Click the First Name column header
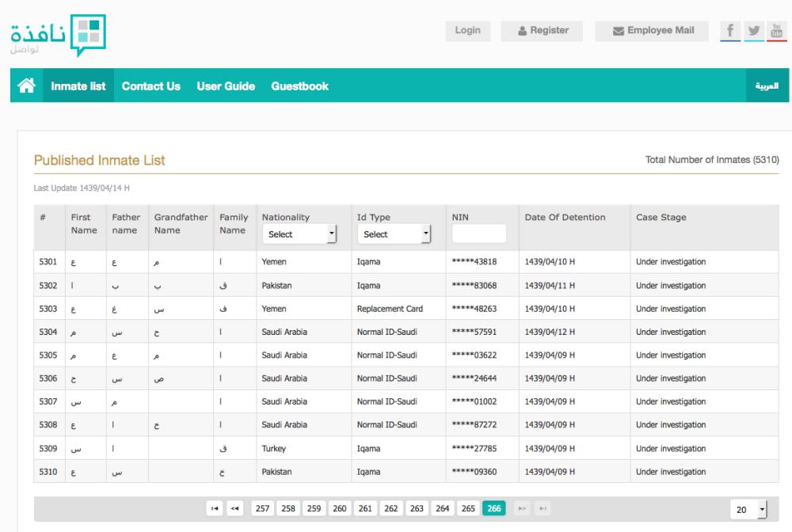The height and width of the screenshot is (532, 792). tap(84, 223)
